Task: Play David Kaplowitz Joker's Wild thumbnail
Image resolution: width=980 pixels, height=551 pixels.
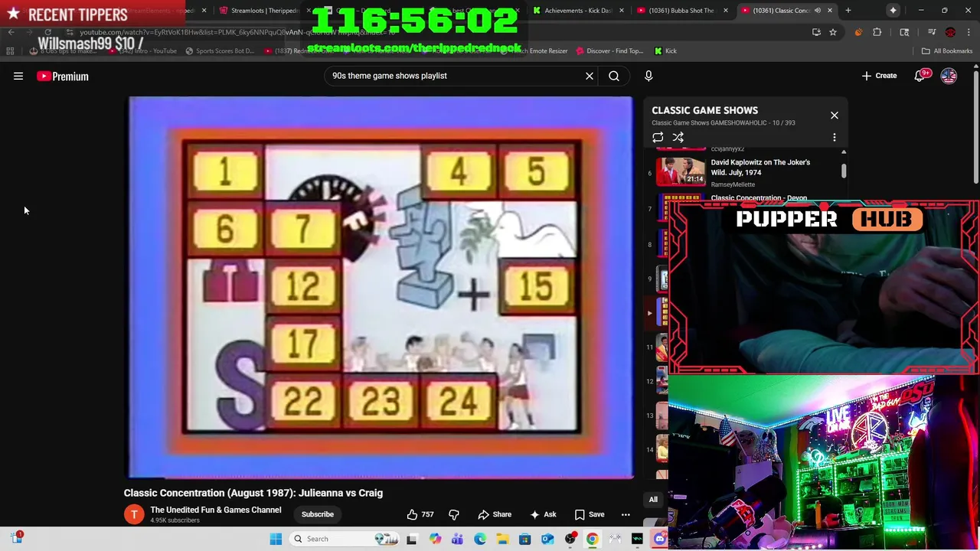Action: (x=681, y=171)
